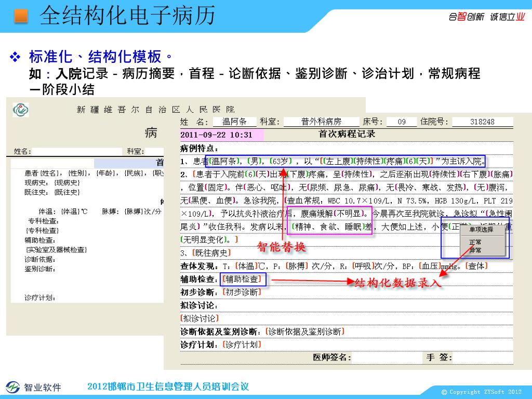This screenshot has width=532, height=399.
Task: Click the [呼吸] placeholder
Action: coord(363,266)
